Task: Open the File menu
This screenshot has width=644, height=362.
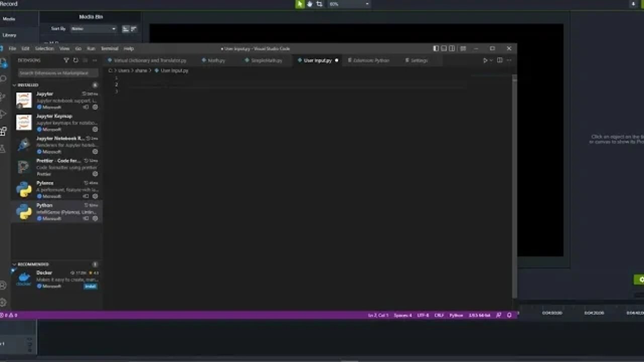Action: [12, 49]
